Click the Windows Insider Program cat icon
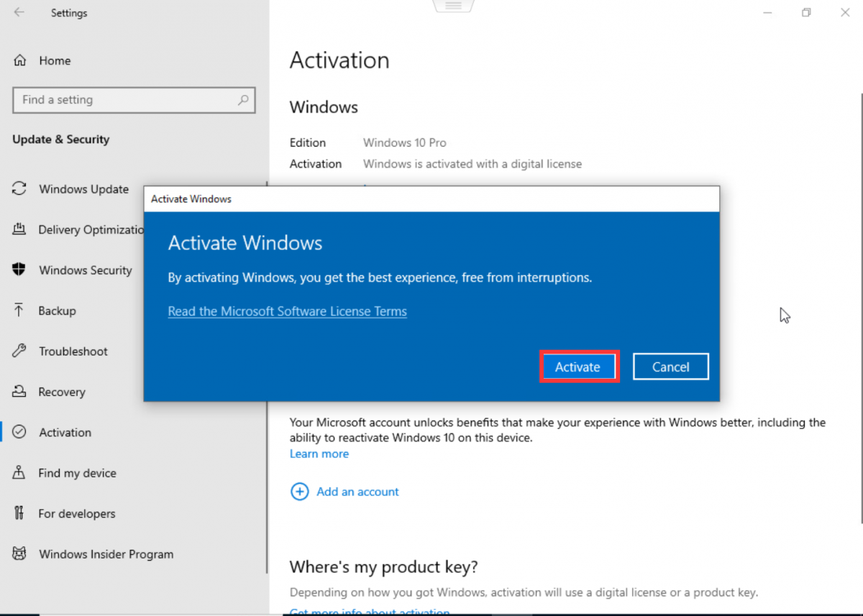 (x=19, y=553)
